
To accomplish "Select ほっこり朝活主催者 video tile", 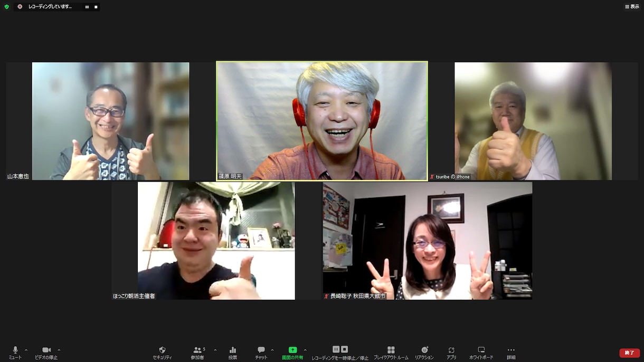I will click(216, 241).
